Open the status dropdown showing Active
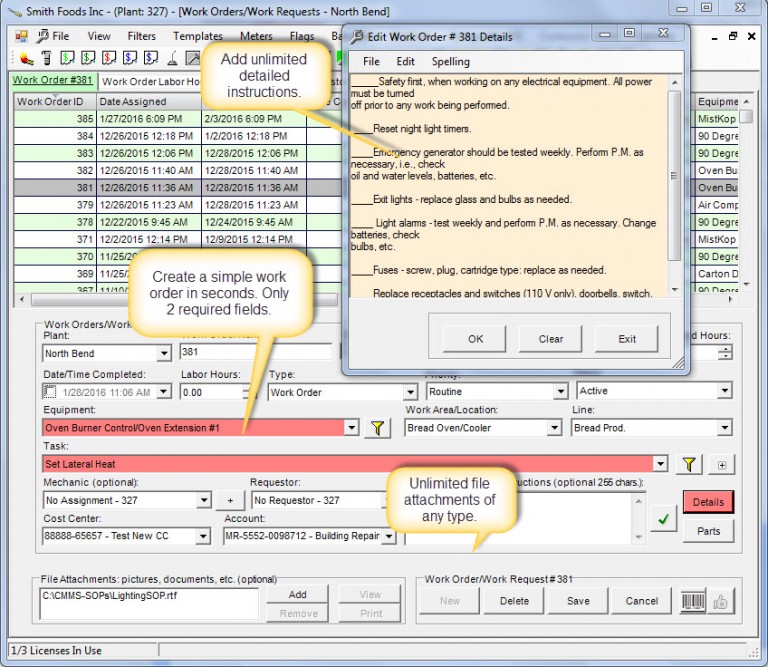768x667 pixels. pyautogui.click(x=725, y=391)
